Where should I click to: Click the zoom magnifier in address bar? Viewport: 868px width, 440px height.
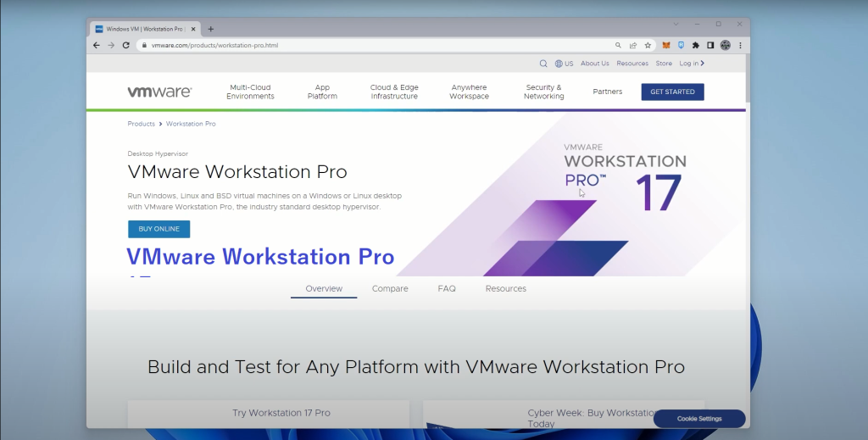618,46
